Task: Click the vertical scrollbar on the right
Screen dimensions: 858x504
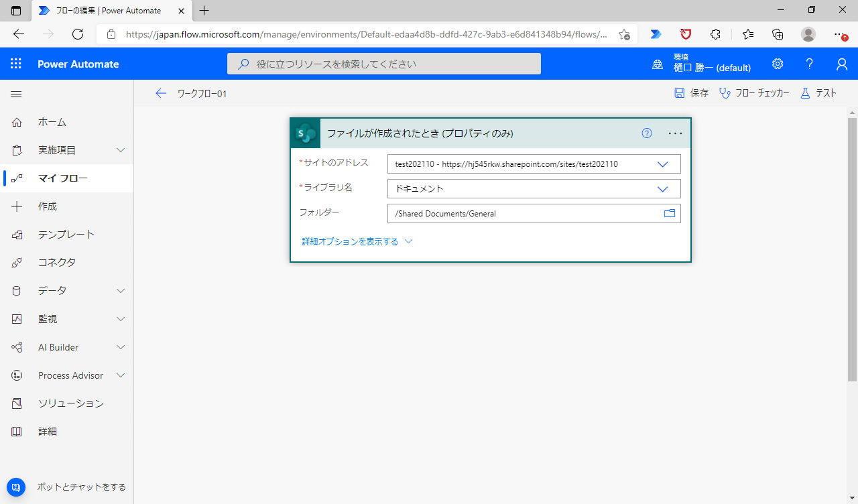Action: tap(852, 249)
